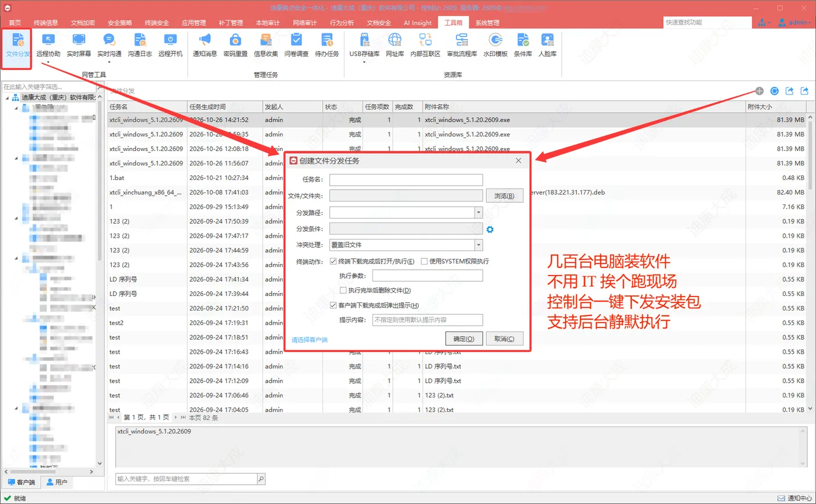Image resolution: width=816 pixels, height=504 pixels.
Task: Expand the 远程协助 dropdown arrow
Action: pos(48,62)
